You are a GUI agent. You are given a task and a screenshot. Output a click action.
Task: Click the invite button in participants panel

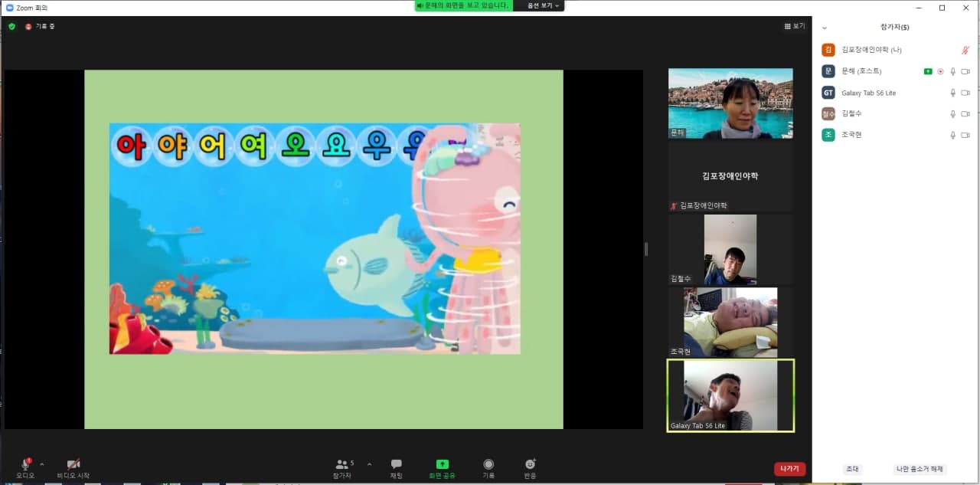[x=852, y=469]
